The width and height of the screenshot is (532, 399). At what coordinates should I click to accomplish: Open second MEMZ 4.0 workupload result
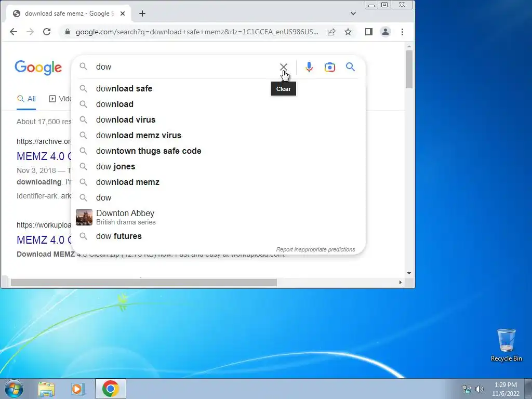(x=44, y=240)
